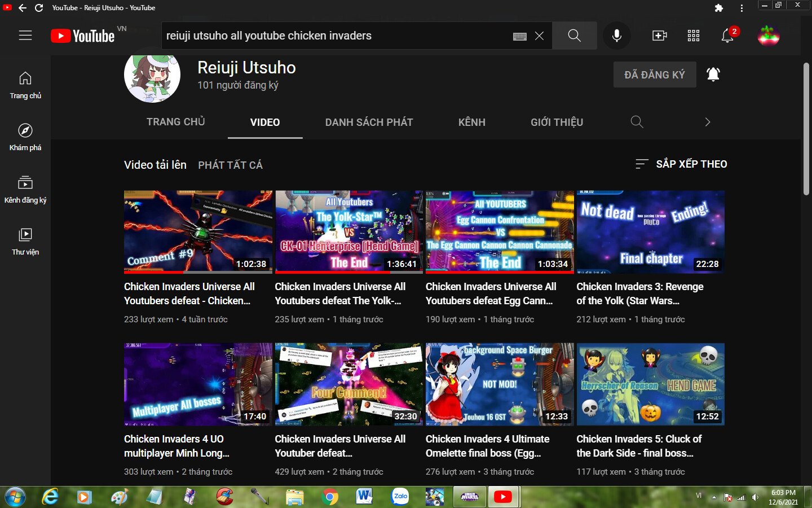The width and height of the screenshot is (812, 508).
Task: Search within channel using magnifier icon
Action: point(637,122)
